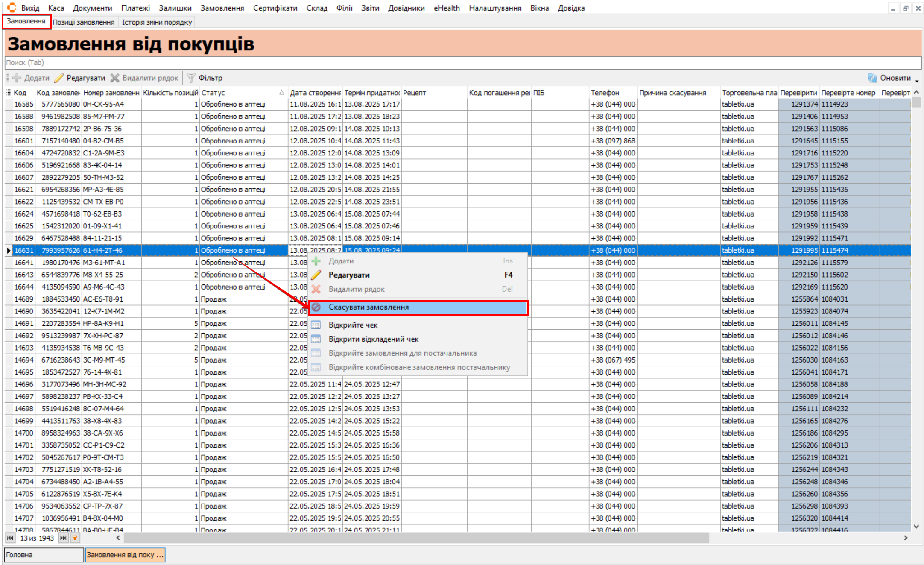
Task: Open dropdown arrow next to Оновити
Action: pos(917,80)
